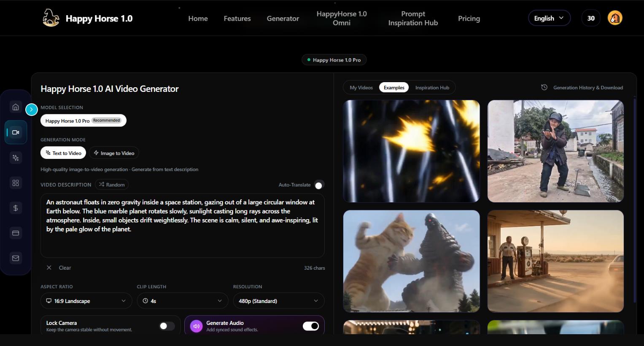
Task: Open the 16:9 Landscape aspect ratio dropdown
Action: pos(86,301)
